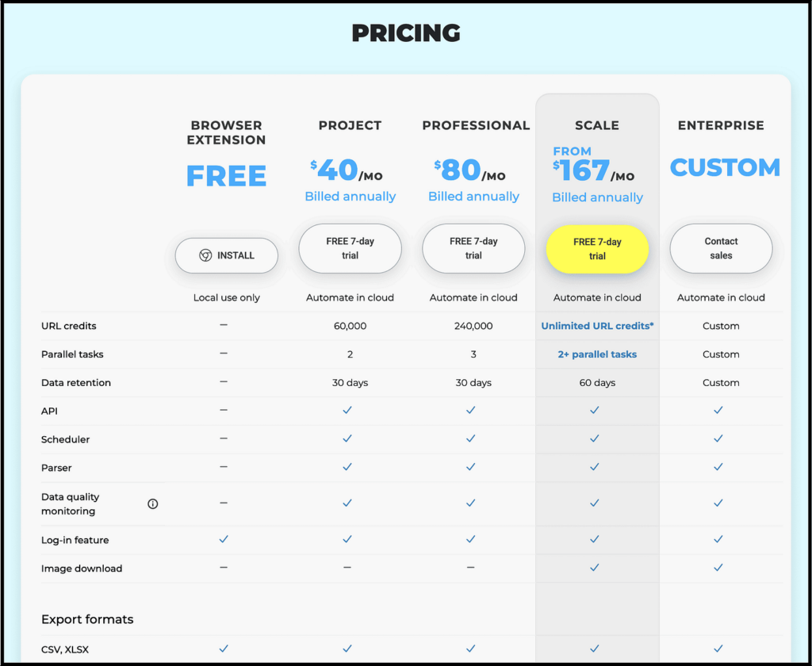Click the Parser checkmark in the Scale column
Image resolution: width=812 pixels, height=666 pixels.
[x=597, y=468]
